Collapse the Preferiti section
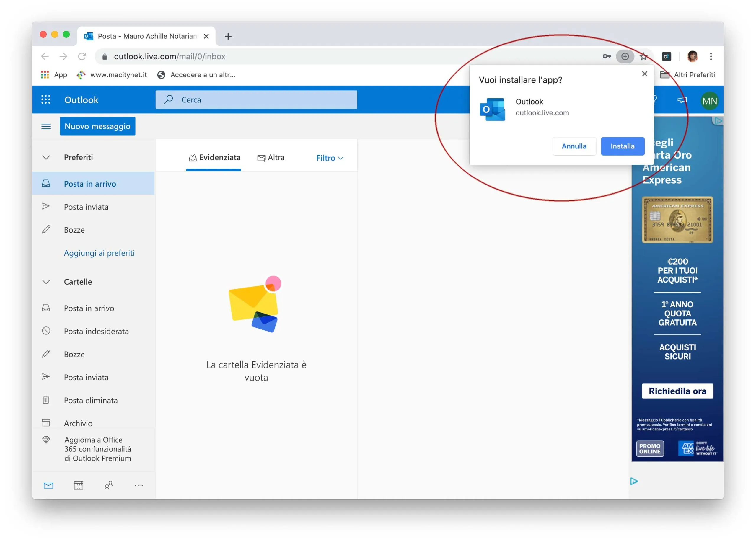This screenshot has height=542, width=756. (x=46, y=157)
